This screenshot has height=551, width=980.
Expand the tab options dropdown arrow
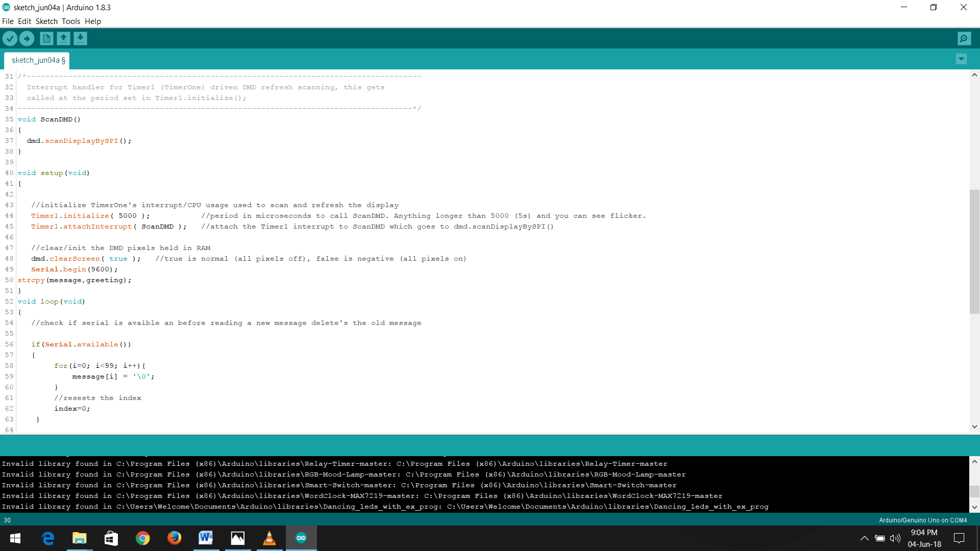[x=961, y=59]
